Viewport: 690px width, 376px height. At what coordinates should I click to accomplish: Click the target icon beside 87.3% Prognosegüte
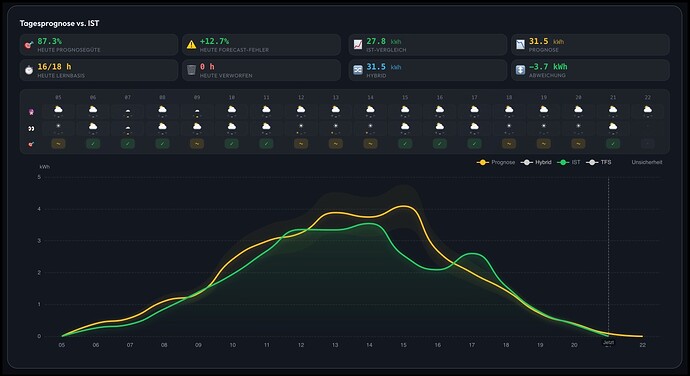tap(29, 45)
